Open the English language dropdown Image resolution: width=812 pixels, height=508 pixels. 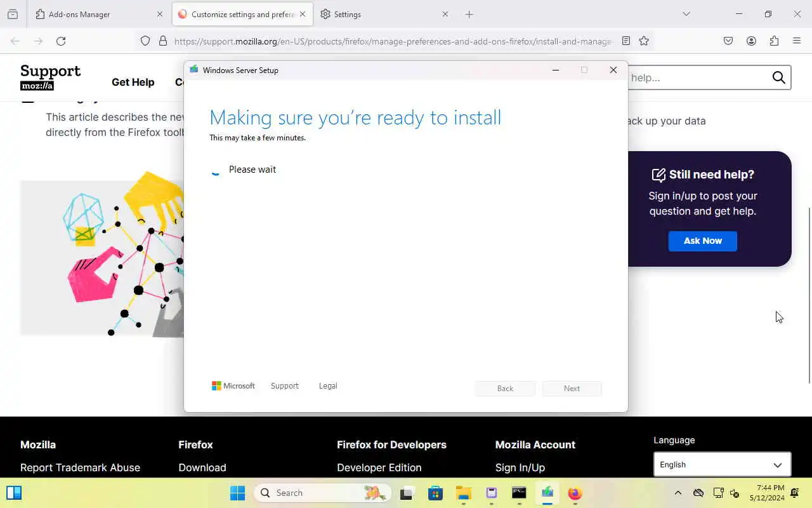point(722,464)
